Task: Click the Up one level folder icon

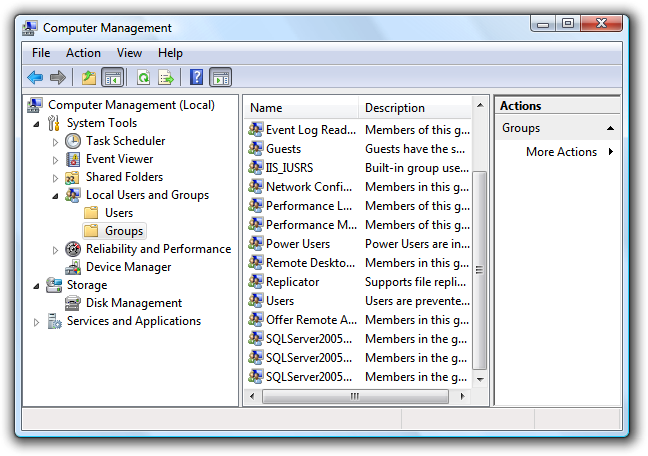Action: pos(89,77)
